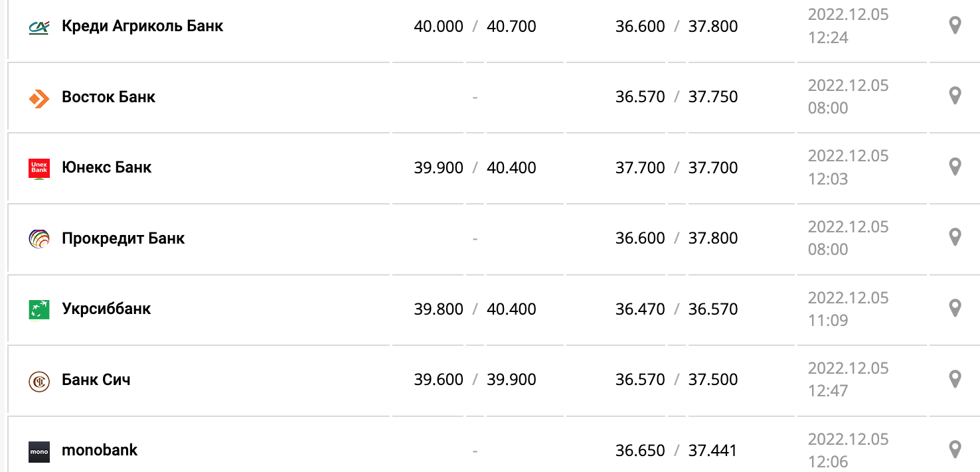Click the green Укрсиббанк logo
Image resolution: width=980 pixels, height=472 pixels.
tap(39, 310)
